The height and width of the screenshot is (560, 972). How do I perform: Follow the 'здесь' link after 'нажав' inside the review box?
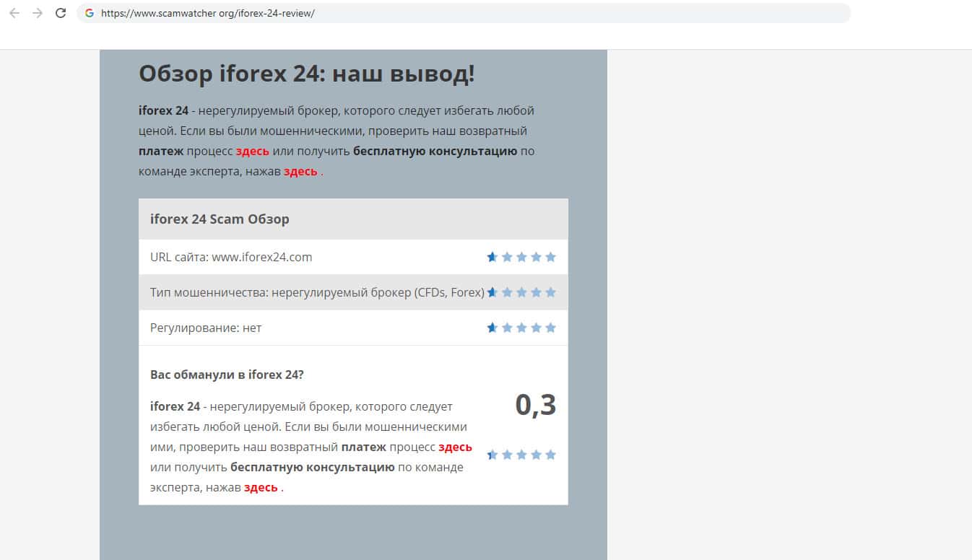(261, 488)
